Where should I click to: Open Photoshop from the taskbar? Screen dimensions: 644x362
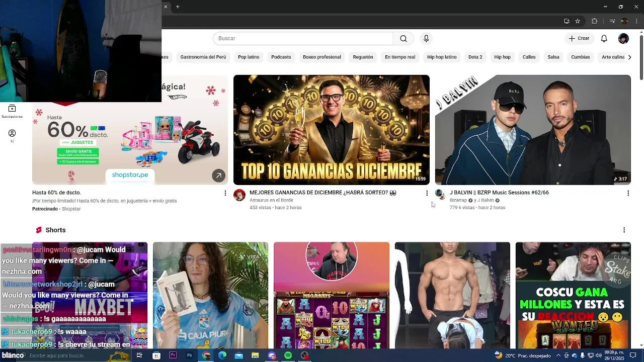189,355
